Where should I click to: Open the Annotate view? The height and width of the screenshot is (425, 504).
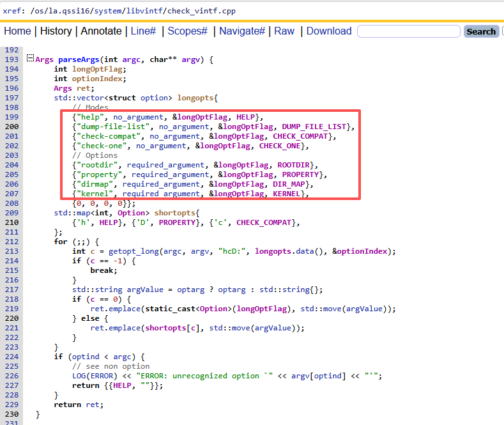click(101, 31)
